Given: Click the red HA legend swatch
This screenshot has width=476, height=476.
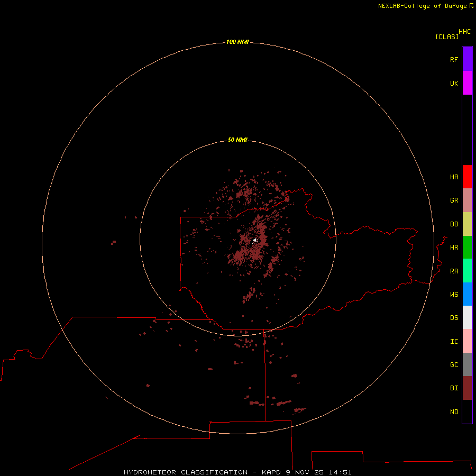Looking at the screenshot, I should pos(467,177).
